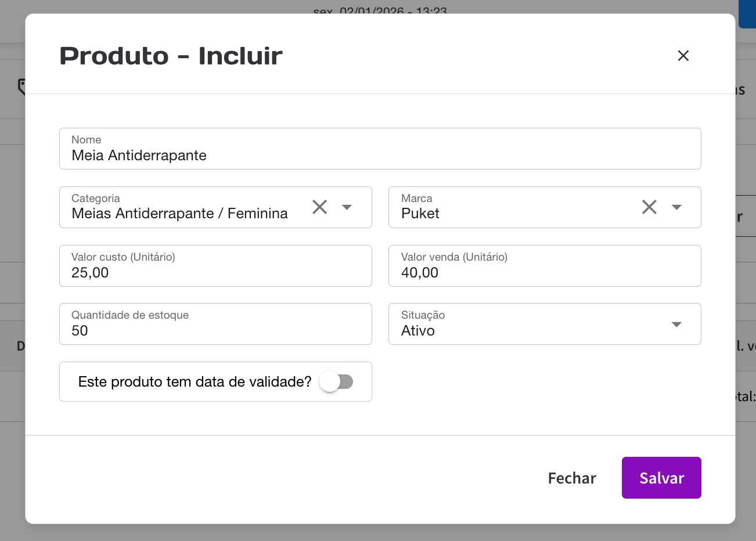Image resolution: width=756 pixels, height=541 pixels.
Task: Click the blue button in the top-right corner
Action: (x=747, y=14)
